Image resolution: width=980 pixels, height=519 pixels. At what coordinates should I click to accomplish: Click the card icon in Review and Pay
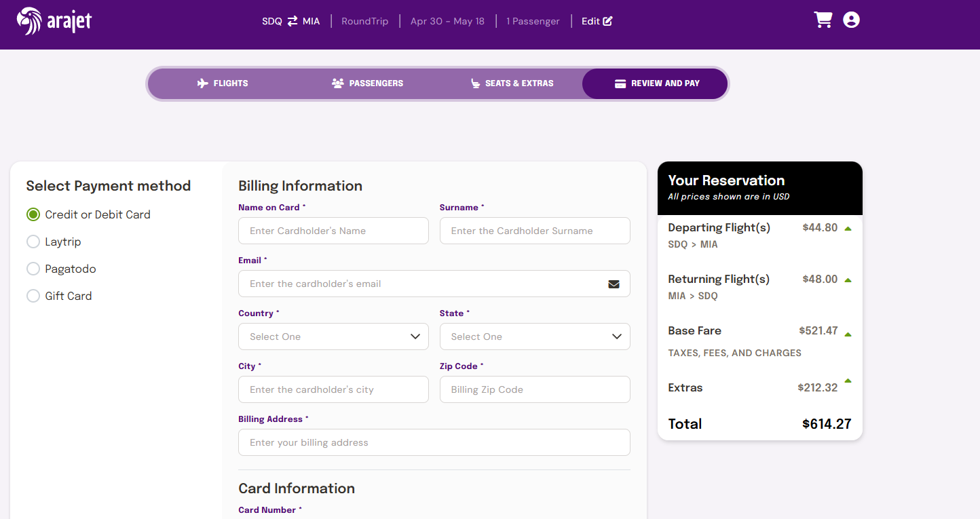pyautogui.click(x=620, y=83)
